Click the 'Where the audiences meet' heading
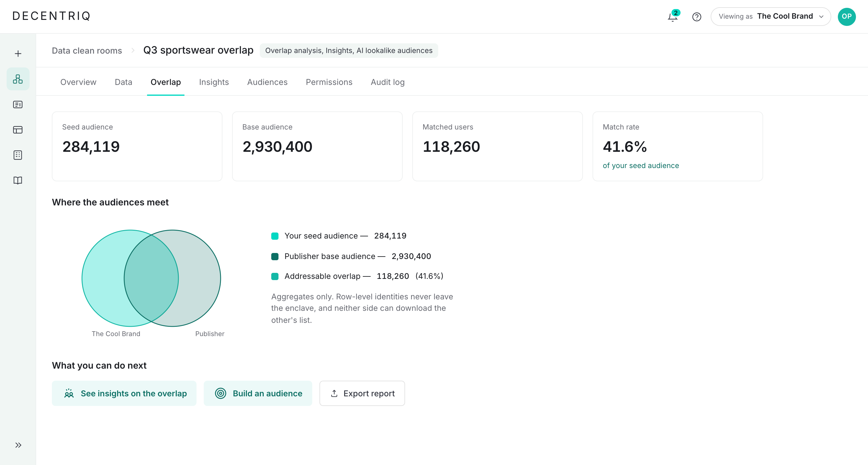 point(110,202)
